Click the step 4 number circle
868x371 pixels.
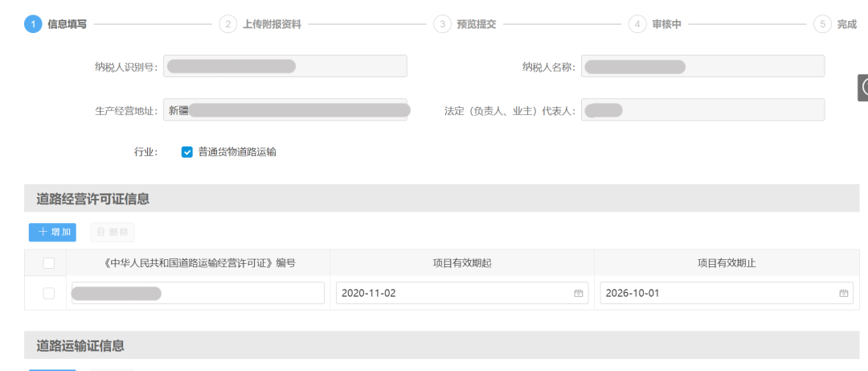point(637,24)
